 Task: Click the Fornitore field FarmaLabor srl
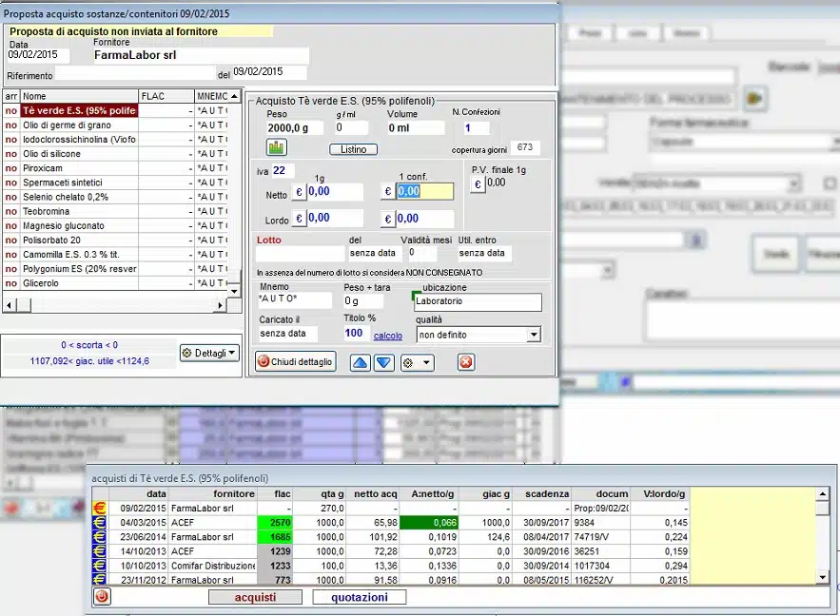click(x=201, y=55)
